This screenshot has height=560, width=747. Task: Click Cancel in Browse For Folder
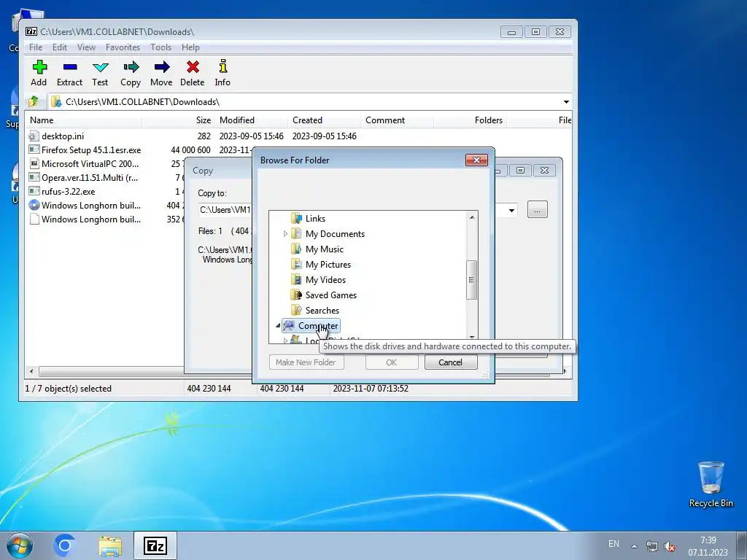click(451, 362)
